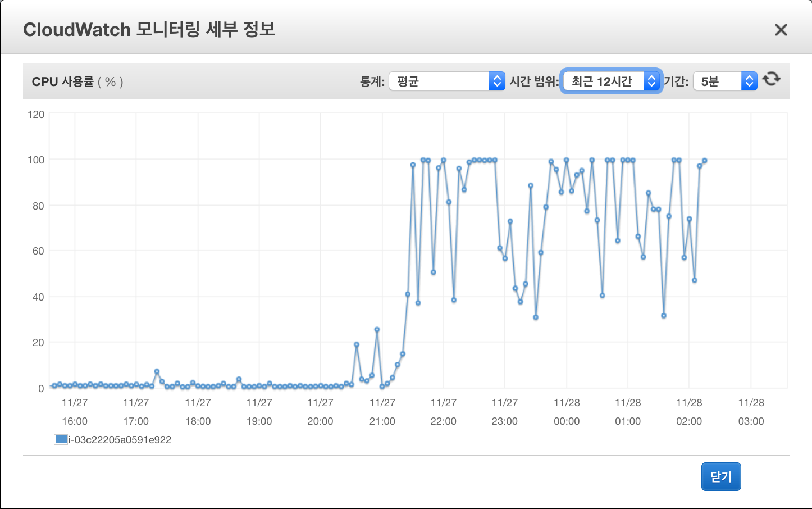Screen dimensions: 812x509
Task: Click the 11/28 01:00 x-axis label
Action: (x=628, y=412)
